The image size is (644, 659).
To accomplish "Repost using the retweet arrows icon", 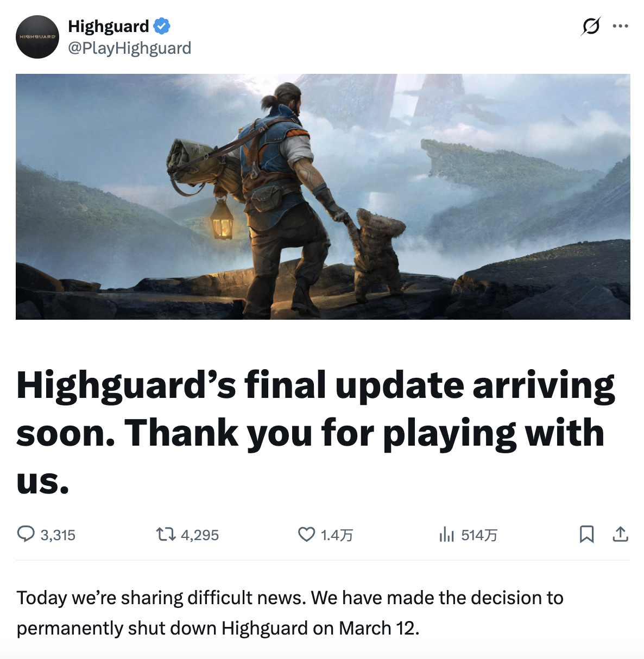I will [166, 535].
